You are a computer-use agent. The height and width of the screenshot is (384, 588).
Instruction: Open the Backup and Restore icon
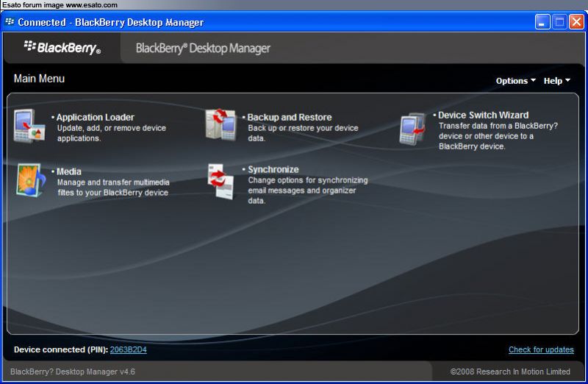(x=220, y=124)
